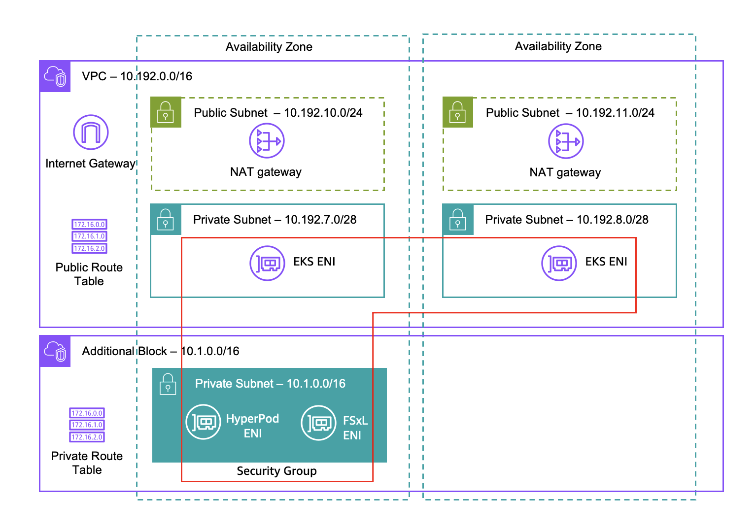
Task: Click the NAT gateway icon in subnet 10.192.10.0/24
Action: pyautogui.click(x=267, y=141)
